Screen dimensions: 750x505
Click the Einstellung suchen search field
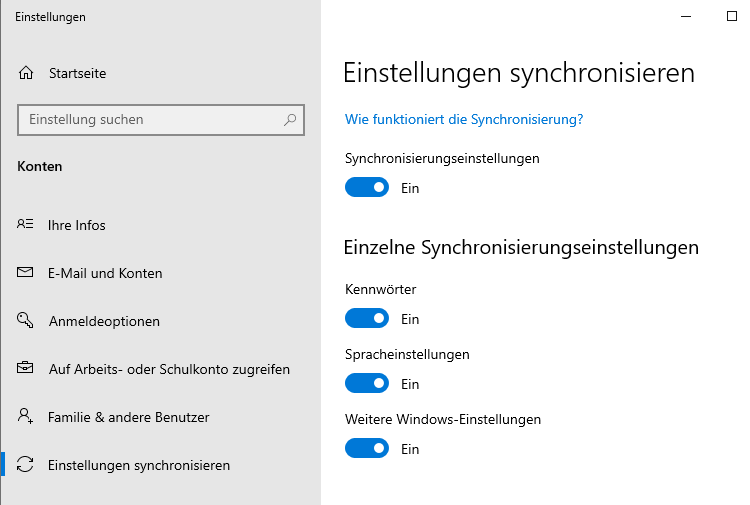(x=150, y=120)
